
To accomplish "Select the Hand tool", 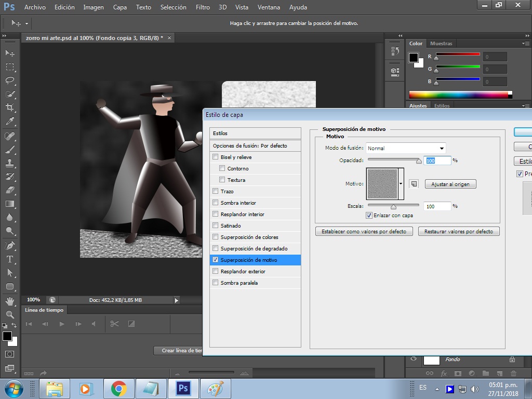I will [x=10, y=301].
